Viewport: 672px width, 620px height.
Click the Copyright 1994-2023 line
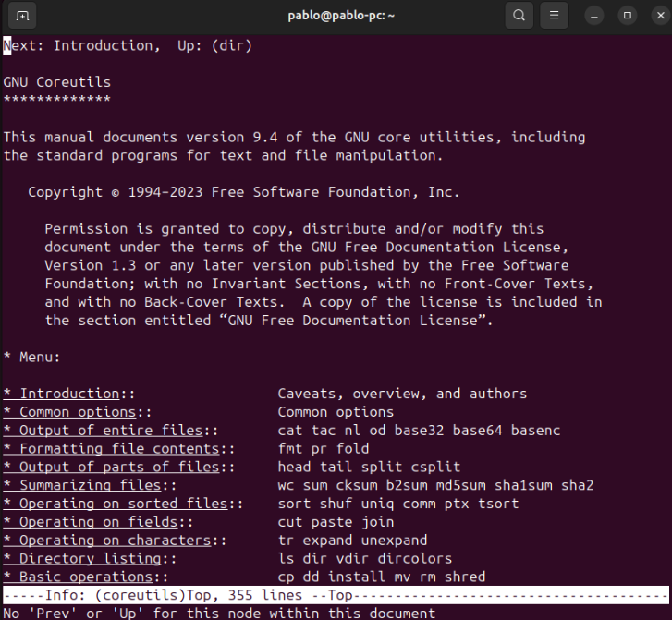click(x=244, y=192)
